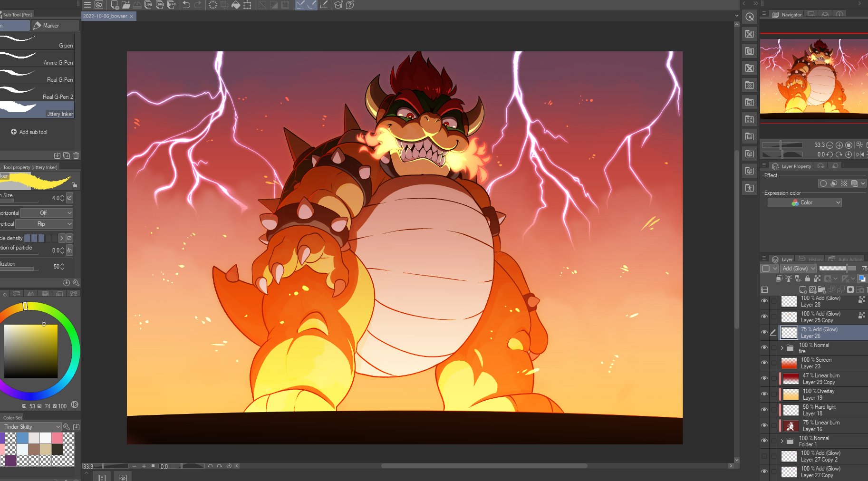Adjust the layer opacity slider

pyautogui.click(x=838, y=269)
